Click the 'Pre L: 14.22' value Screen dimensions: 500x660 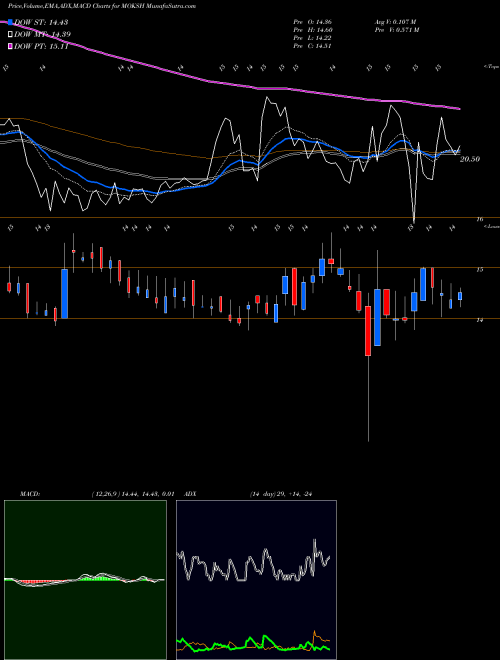(313, 38)
